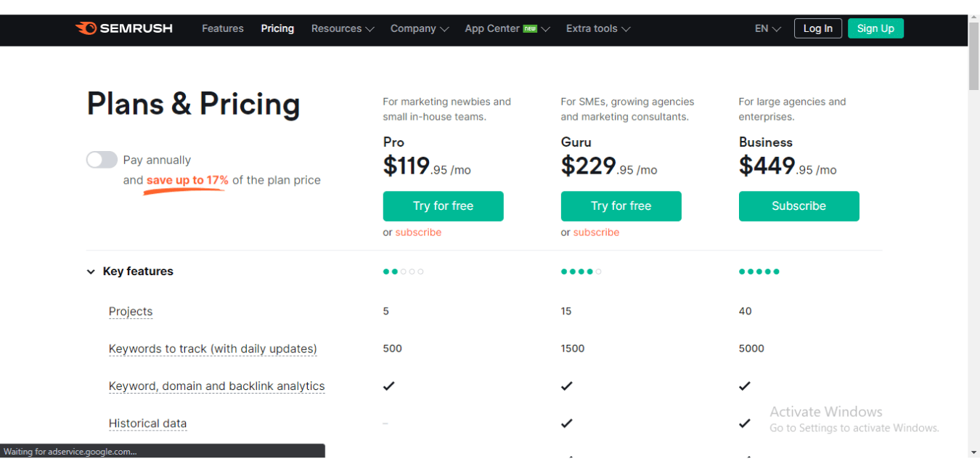Open the 'Keywords to track' feature link
The height and width of the screenshot is (472, 980).
click(x=212, y=349)
